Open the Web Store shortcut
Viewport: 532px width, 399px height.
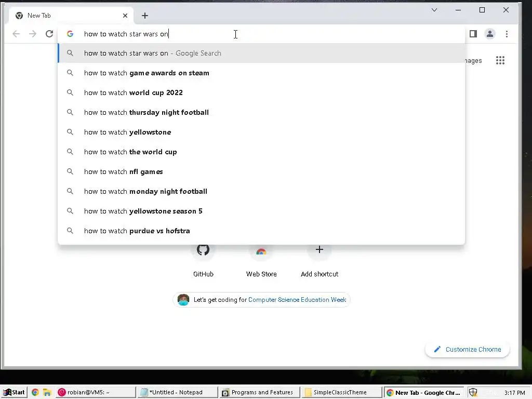(x=261, y=260)
